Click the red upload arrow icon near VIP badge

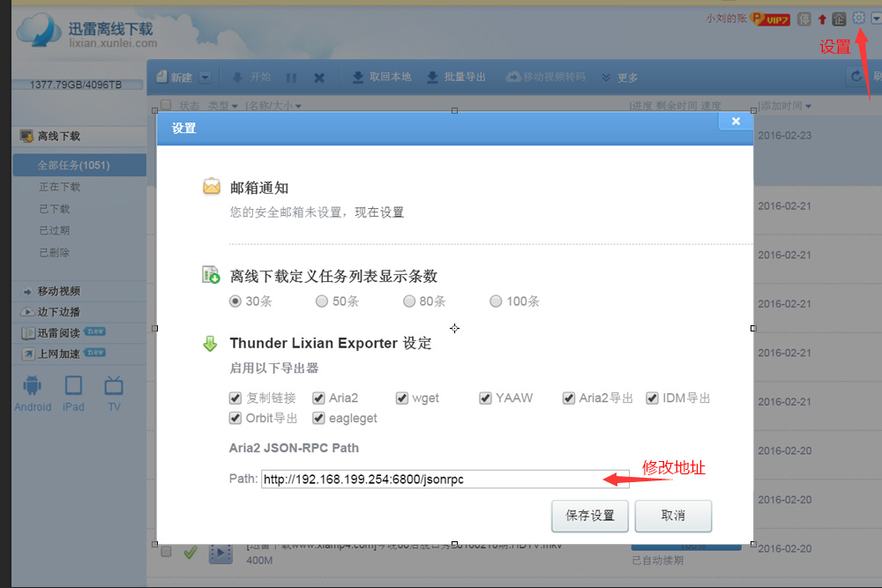coord(823,18)
